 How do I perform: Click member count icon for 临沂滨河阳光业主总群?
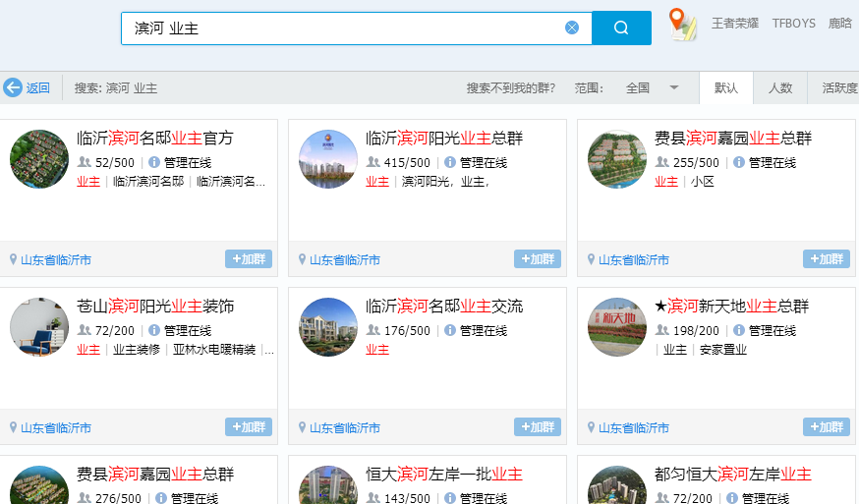pos(373,162)
